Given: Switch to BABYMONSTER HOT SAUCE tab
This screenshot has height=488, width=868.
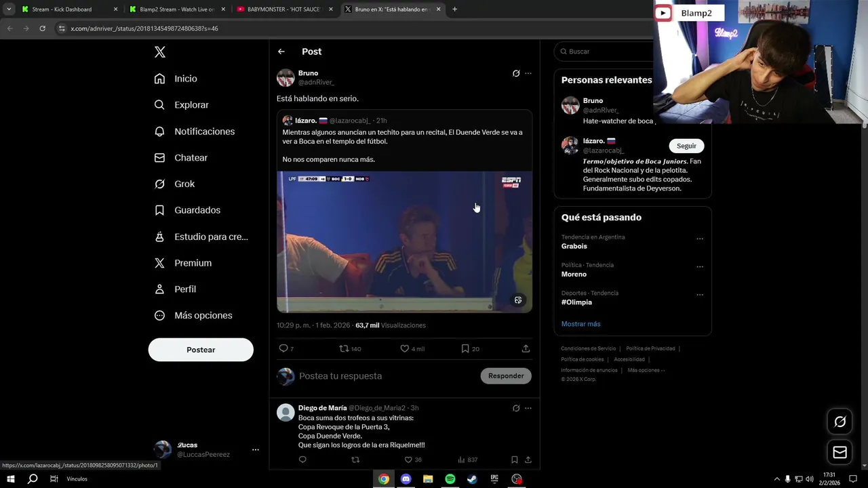Looking at the screenshot, I should click(283, 9).
